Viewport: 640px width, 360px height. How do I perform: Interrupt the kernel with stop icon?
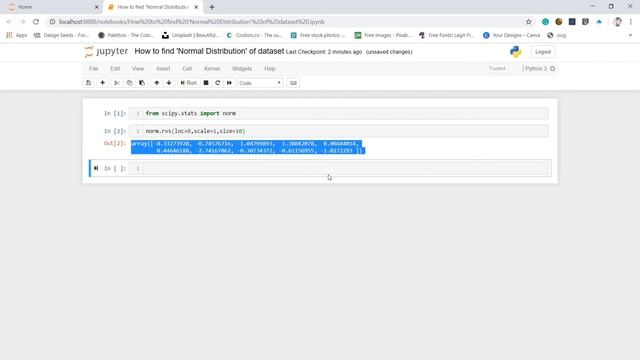coord(206,83)
